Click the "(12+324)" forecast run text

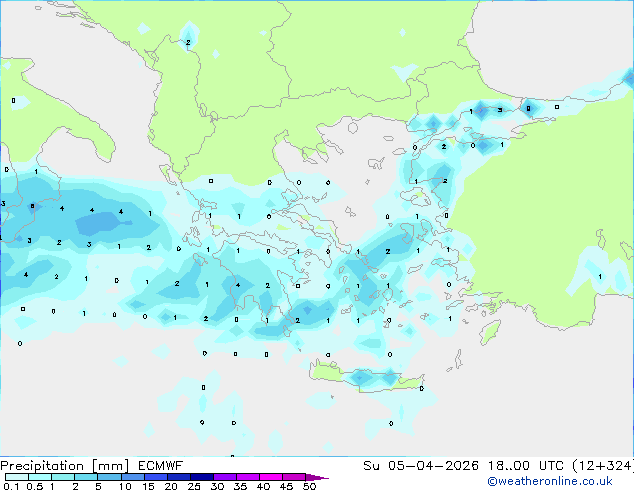point(603,466)
